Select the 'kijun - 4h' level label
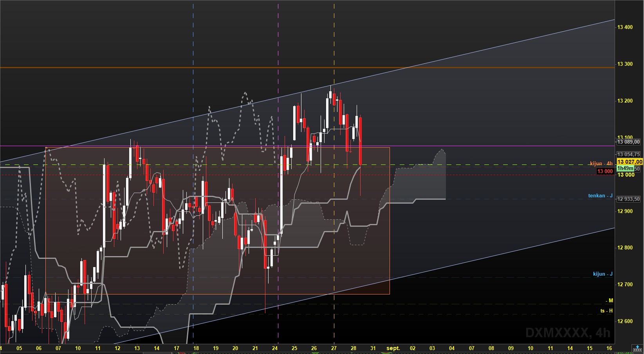The image size is (644, 354). 601,163
